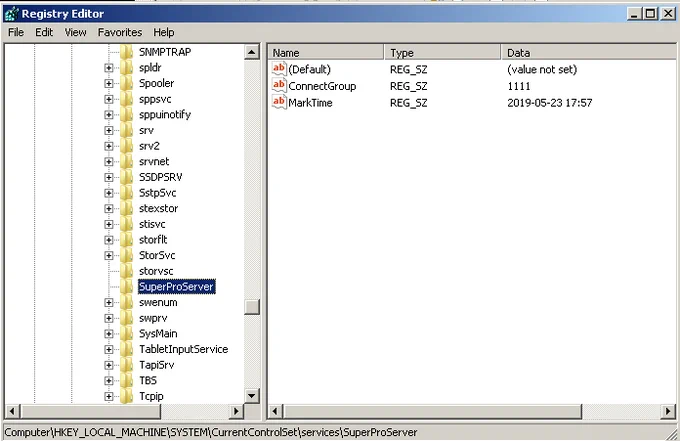The image size is (680, 441).
Task: Click the sppuinotify folder icon
Action: tap(126, 114)
